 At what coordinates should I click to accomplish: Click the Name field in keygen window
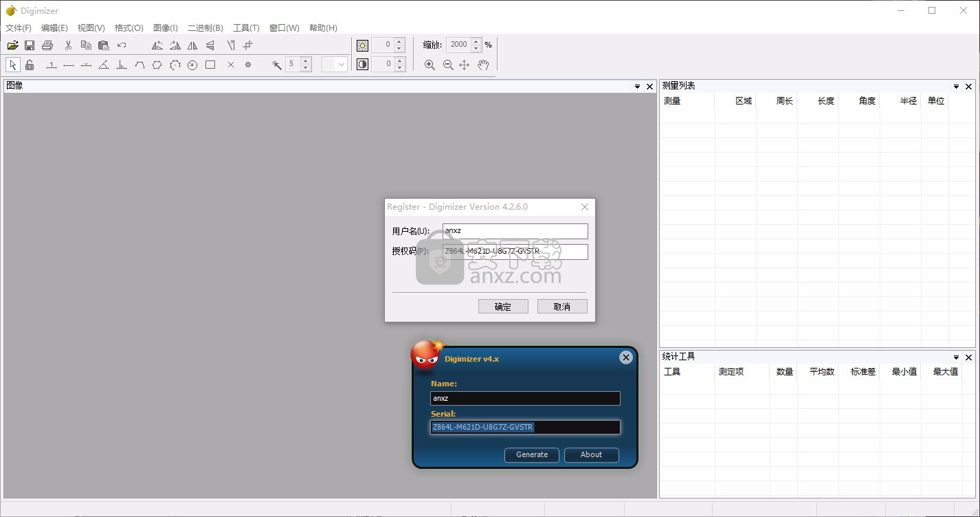(x=526, y=398)
